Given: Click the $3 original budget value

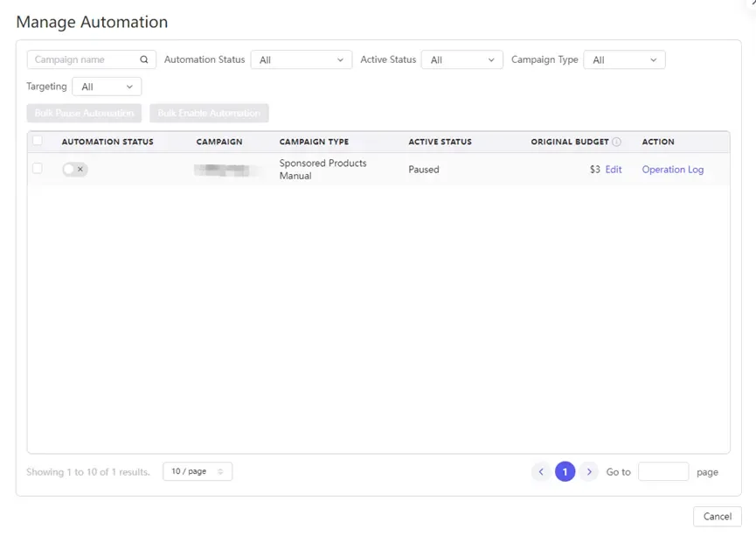Looking at the screenshot, I should pyautogui.click(x=595, y=170).
